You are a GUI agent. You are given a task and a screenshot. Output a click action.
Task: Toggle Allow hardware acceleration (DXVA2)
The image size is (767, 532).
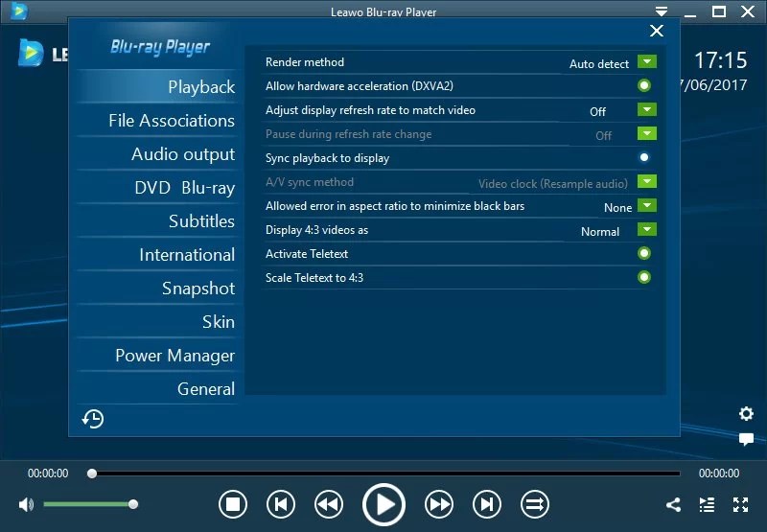tap(644, 85)
